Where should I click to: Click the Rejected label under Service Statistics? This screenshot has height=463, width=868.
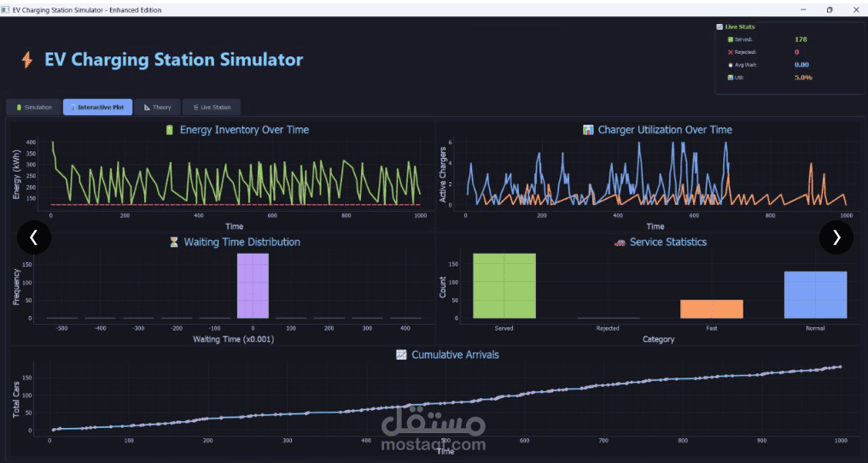pos(608,328)
